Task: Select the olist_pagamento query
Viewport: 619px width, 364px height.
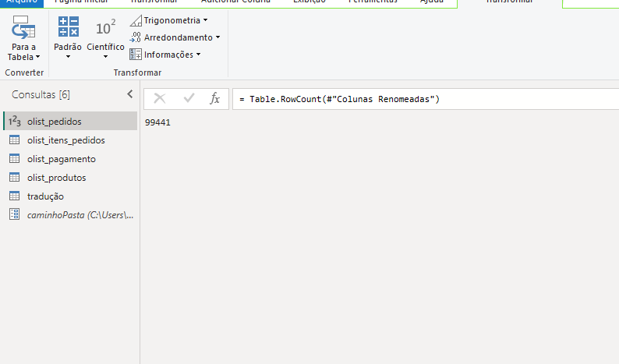Action: coord(70,159)
